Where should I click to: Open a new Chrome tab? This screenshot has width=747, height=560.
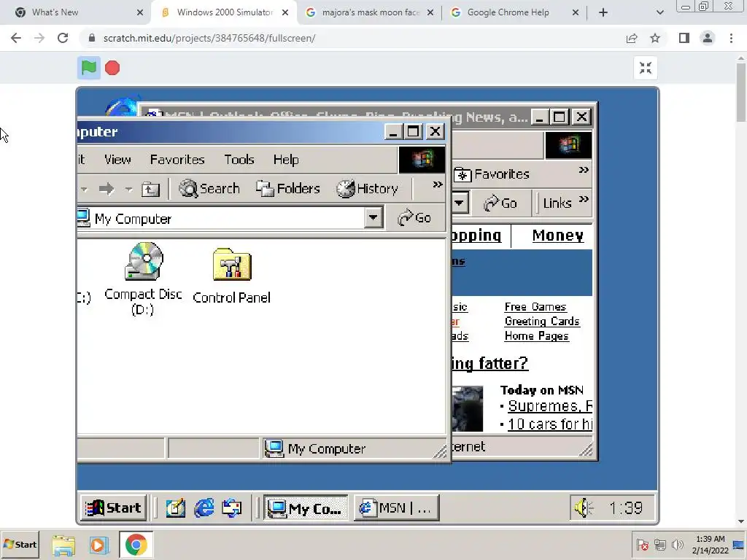pyautogui.click(x=603, y=12)
